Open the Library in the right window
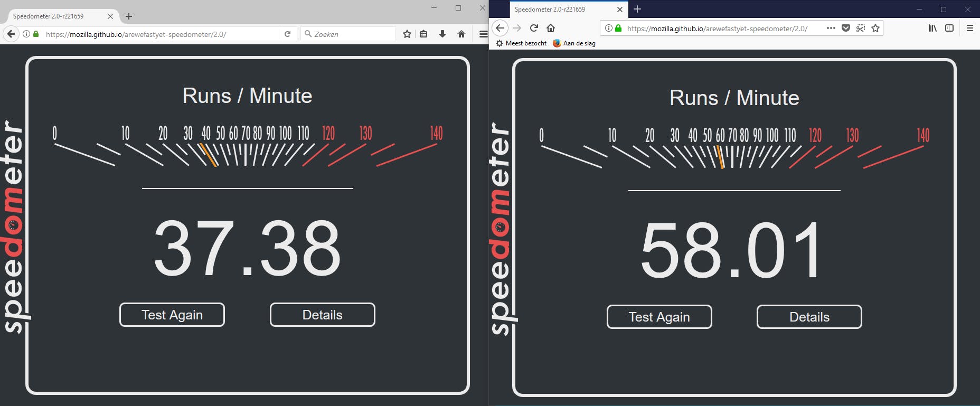Screen dimensions: 980x406 (x=933, y=28)
